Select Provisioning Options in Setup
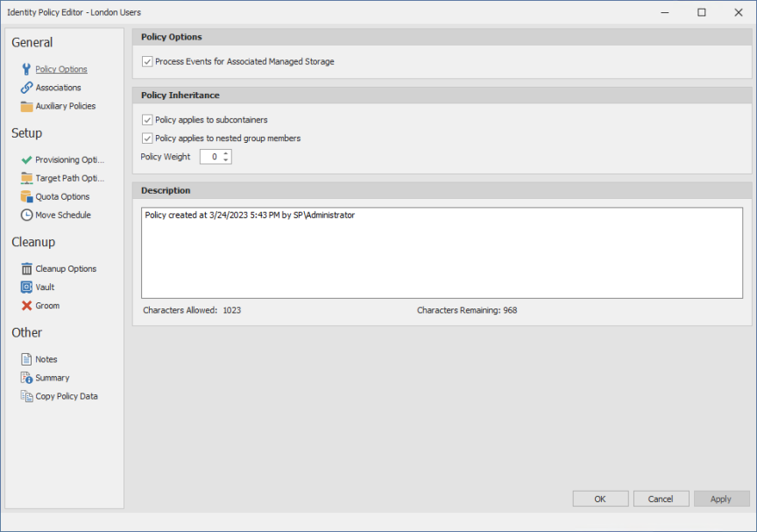 point(69,160)
